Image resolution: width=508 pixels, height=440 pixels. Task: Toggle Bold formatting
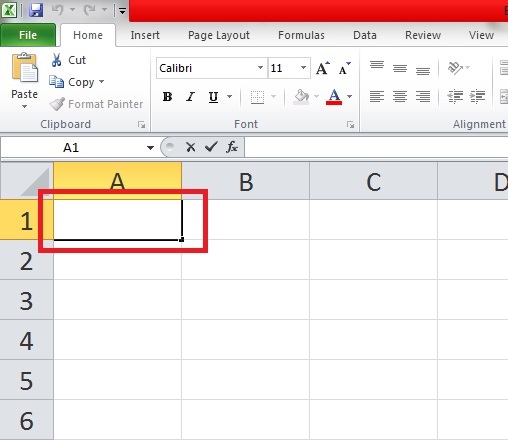167,97
